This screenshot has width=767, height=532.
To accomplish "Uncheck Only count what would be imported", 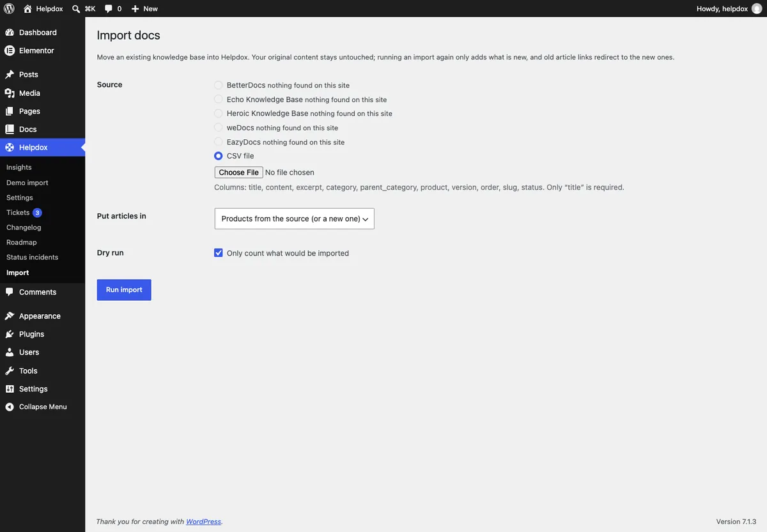I will tap(219, 253).
